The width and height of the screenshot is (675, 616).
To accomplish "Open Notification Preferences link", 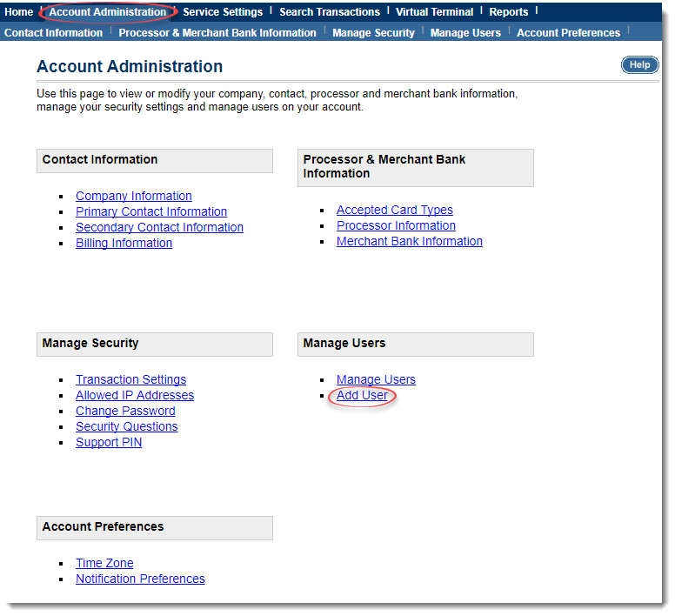I will pos(140,579).
